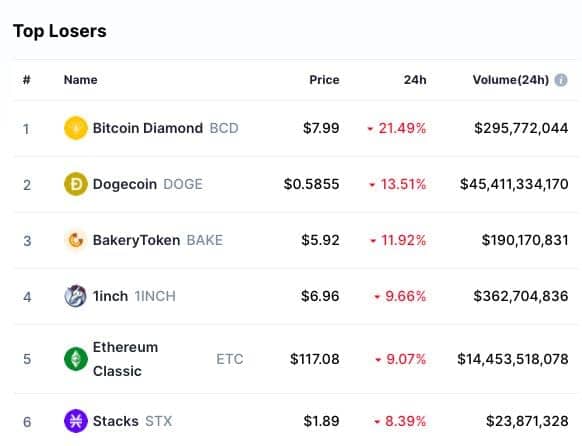The image size is (582, 446).
Task: Sort by the # rank column header
Action: click(x=26, y=80)
